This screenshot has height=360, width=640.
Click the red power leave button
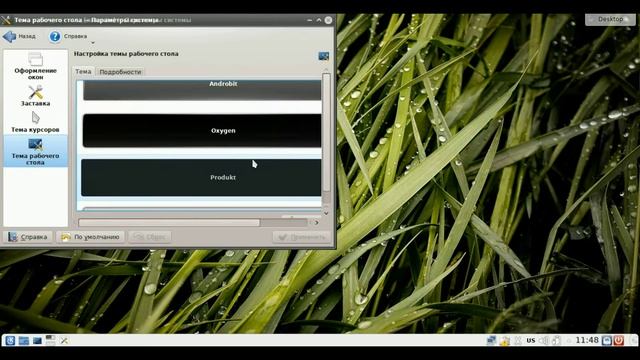coord(619,340)
